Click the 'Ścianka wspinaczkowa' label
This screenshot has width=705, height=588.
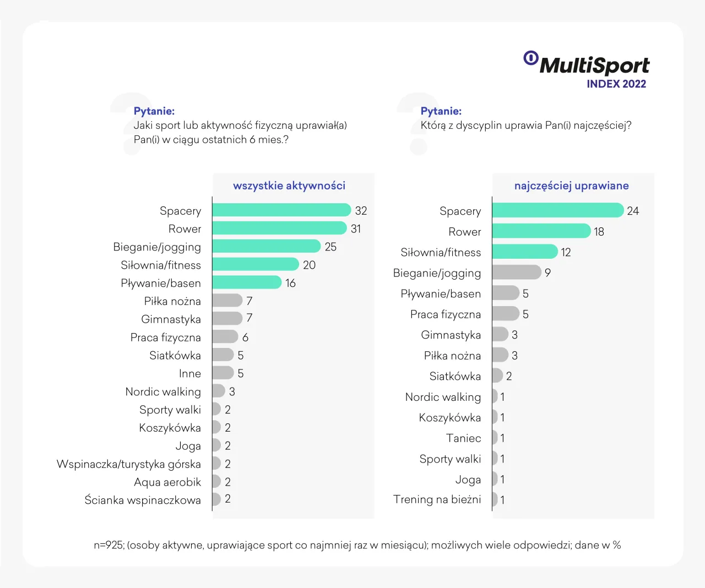coord(143,500)
